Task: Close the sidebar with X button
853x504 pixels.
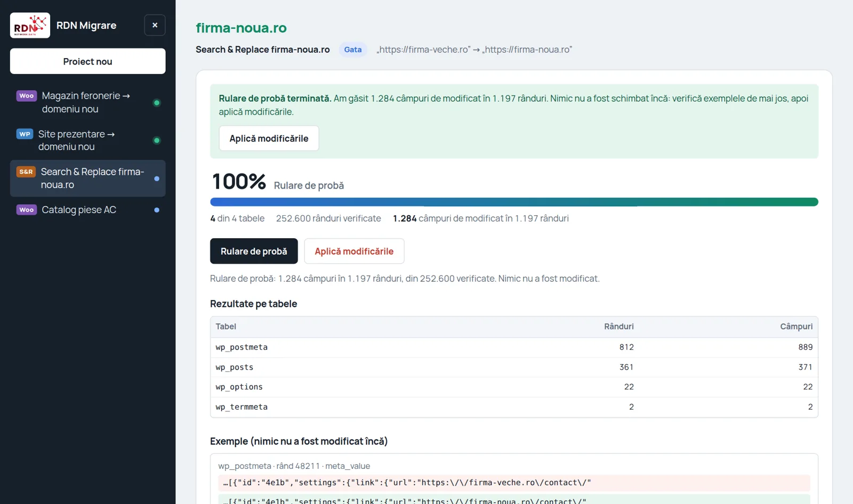Action: tap(155, 25)
